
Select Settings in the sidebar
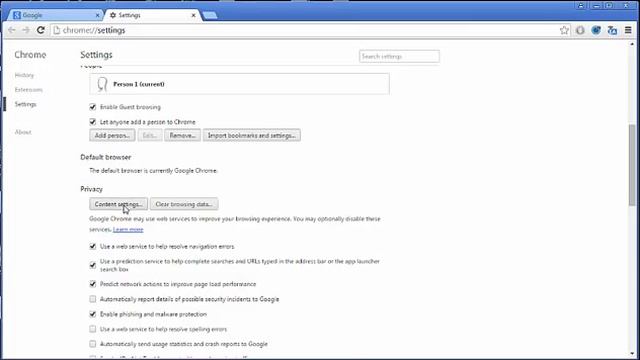[x=25, y=104]
